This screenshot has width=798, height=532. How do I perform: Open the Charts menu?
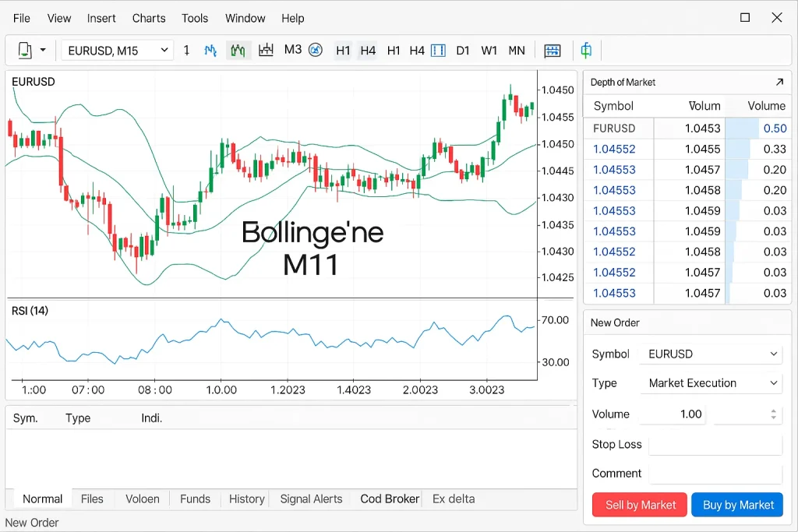point(149,19)
